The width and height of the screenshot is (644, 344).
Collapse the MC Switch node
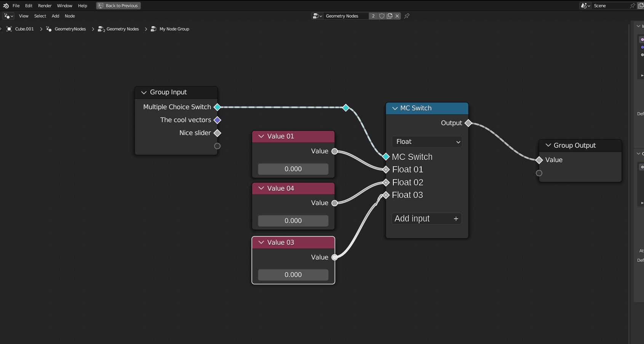click(395, 108)
